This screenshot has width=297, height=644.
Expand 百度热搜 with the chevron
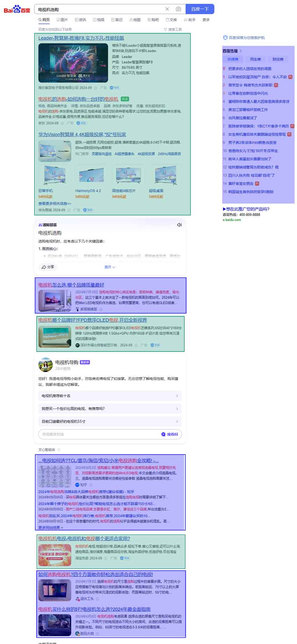[x=241, y=51]
